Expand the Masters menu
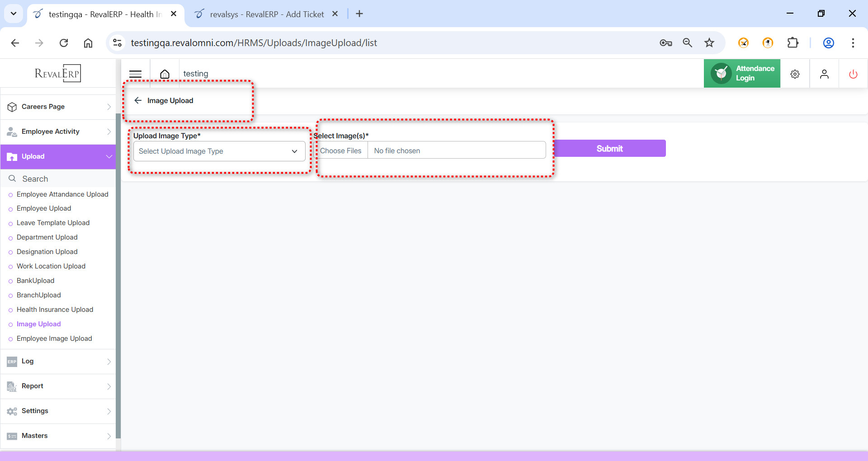 (58, 436)
